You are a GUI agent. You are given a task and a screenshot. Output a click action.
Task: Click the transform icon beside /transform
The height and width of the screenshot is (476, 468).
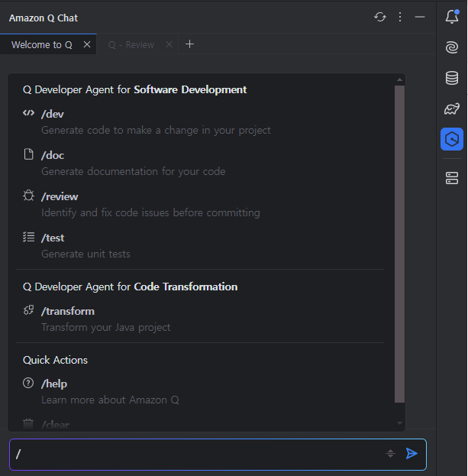coord(28,310)
